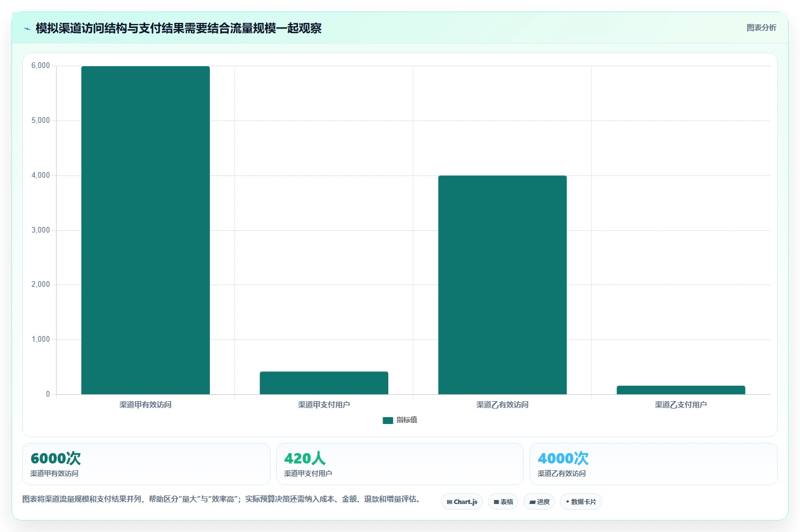Open the 420人 stat card

click(x=400, y=464)
